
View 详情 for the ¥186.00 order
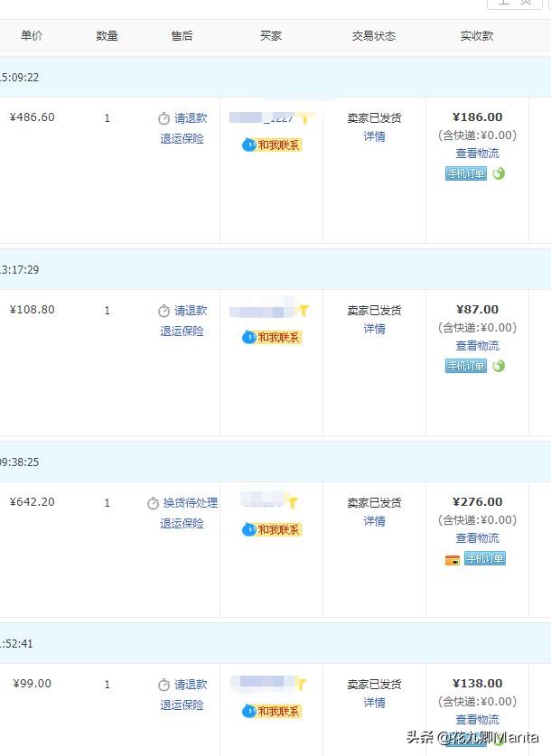(x=375, y=136)
